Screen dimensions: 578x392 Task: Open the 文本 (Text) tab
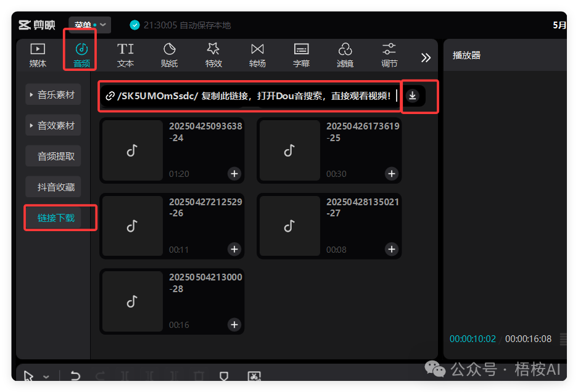[x=125, y=55]
